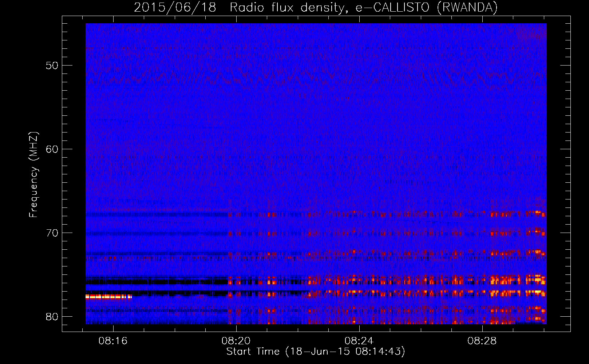Image resolution: width=589 pixels, height=364 pixels.
Task: Click the '08:16' time tick label
Action: (113, 341)
